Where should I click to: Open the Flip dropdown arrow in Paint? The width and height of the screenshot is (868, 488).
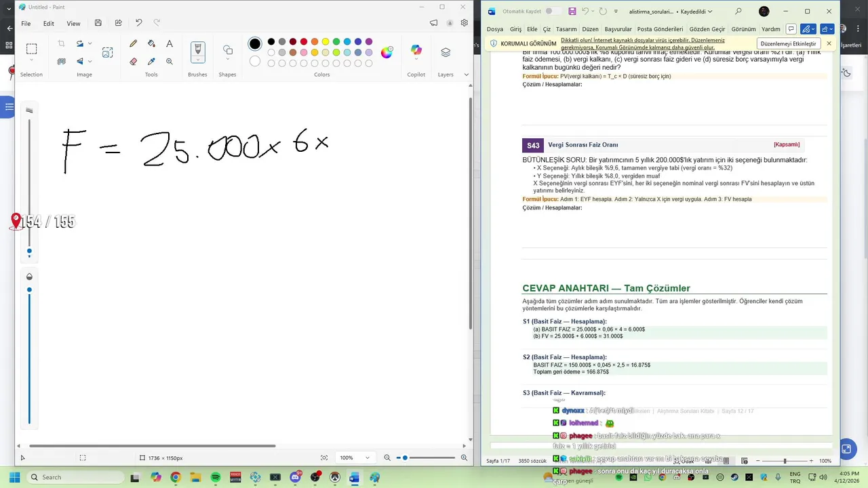point(90,61)
